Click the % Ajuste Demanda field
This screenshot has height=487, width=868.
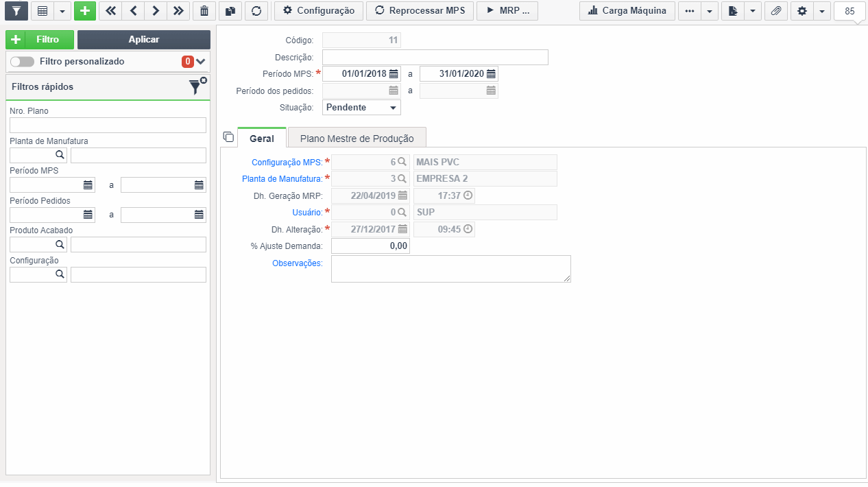point(370,246)
